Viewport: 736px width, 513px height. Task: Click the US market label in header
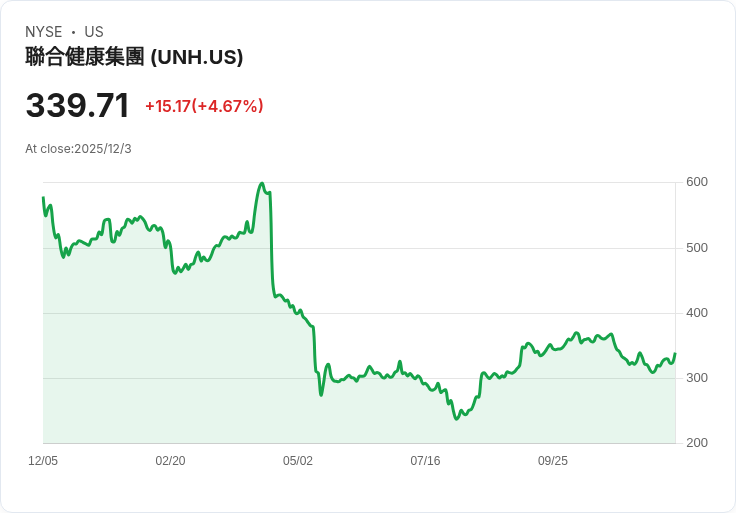point(94,32)
